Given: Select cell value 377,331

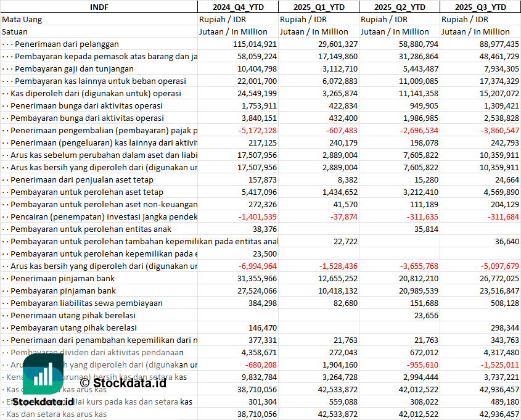Looking at the screenshot, I should [x=263, y=340].
